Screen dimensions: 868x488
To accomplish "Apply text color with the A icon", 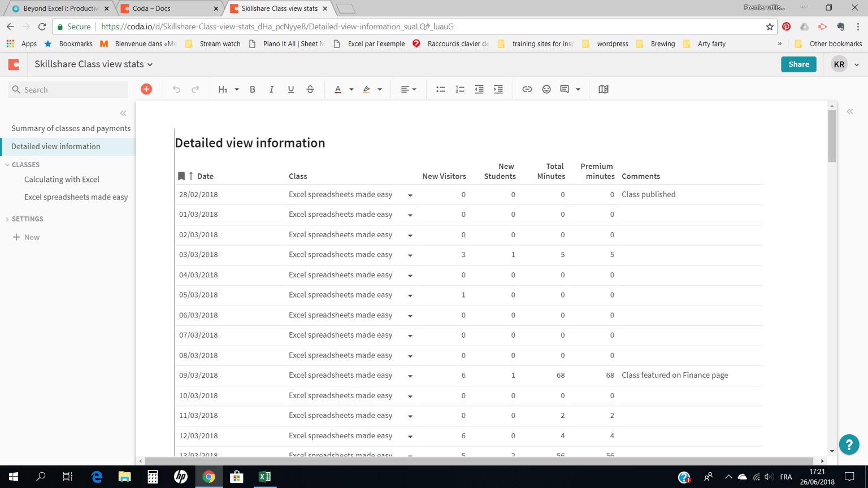I will [338, 89].
